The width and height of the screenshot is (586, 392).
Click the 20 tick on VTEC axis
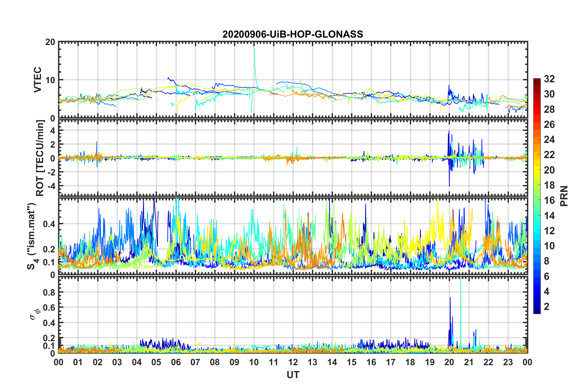pyautogui.click(x=50, y=42)
